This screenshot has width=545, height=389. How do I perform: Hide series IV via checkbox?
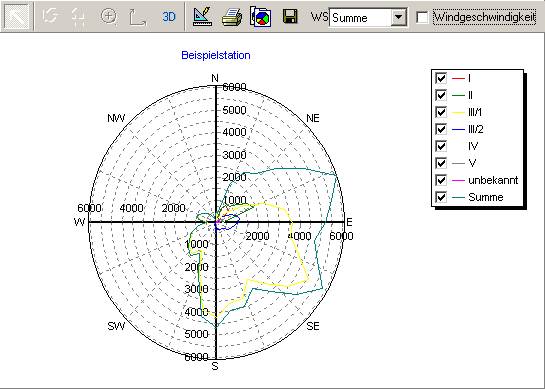[x=441, y=146]
